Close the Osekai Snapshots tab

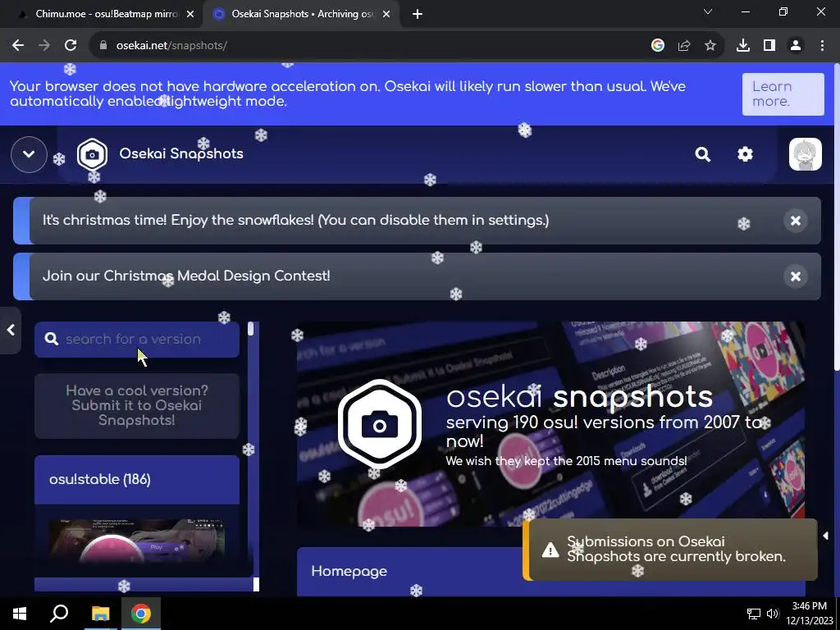pyautogui.click(x=386, y=15)
